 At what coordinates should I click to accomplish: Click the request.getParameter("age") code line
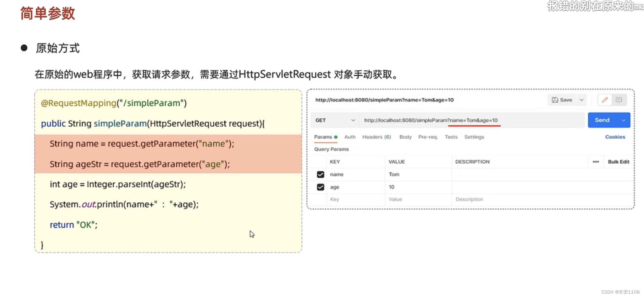point(140,164)
